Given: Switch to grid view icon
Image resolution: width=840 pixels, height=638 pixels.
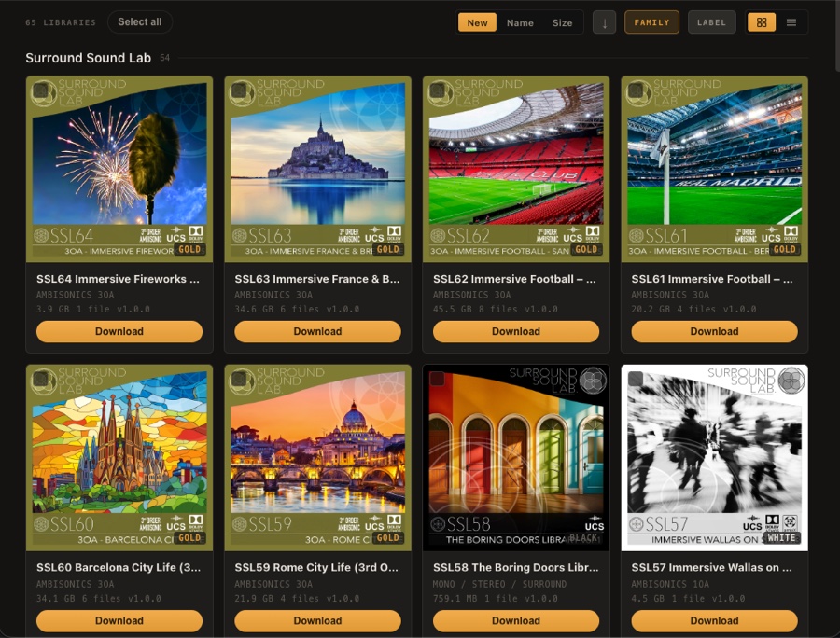Looking at the screenshot, I should [762, 22].
